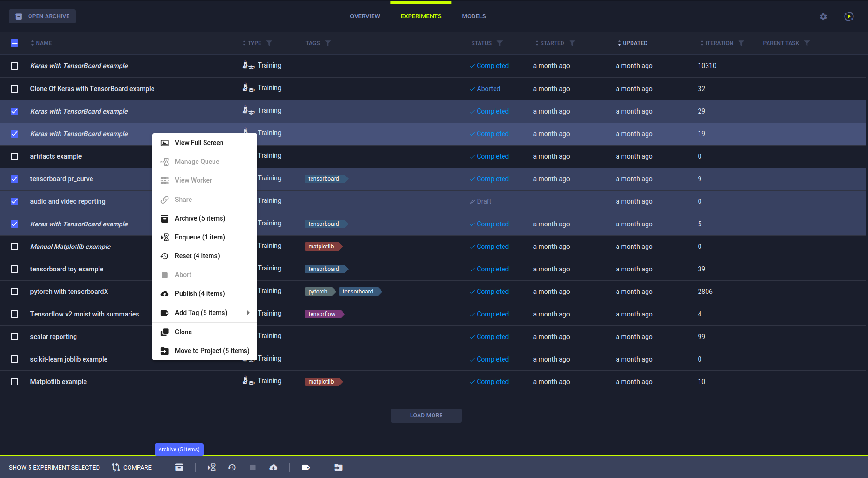Switch to the MODELS tab

pos(473,16)
